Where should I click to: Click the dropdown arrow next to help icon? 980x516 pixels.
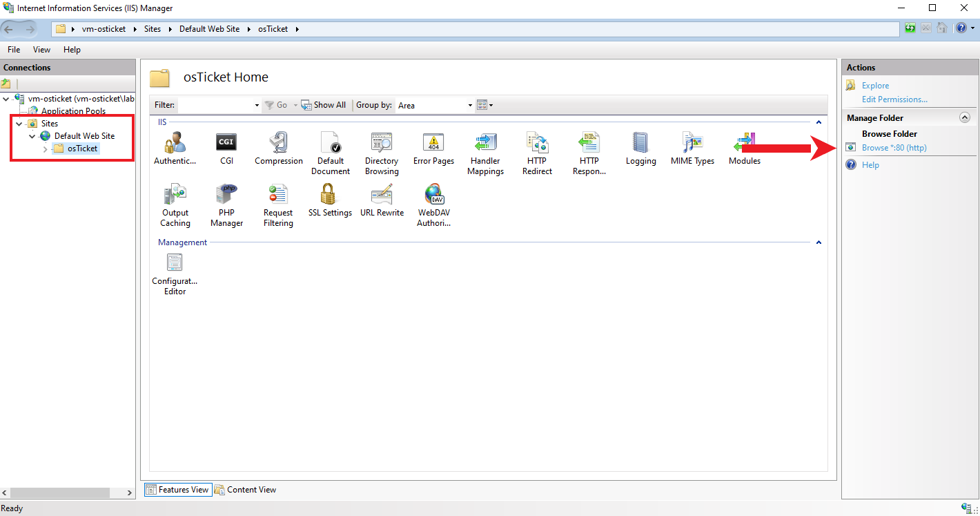[x=972, y=28]
